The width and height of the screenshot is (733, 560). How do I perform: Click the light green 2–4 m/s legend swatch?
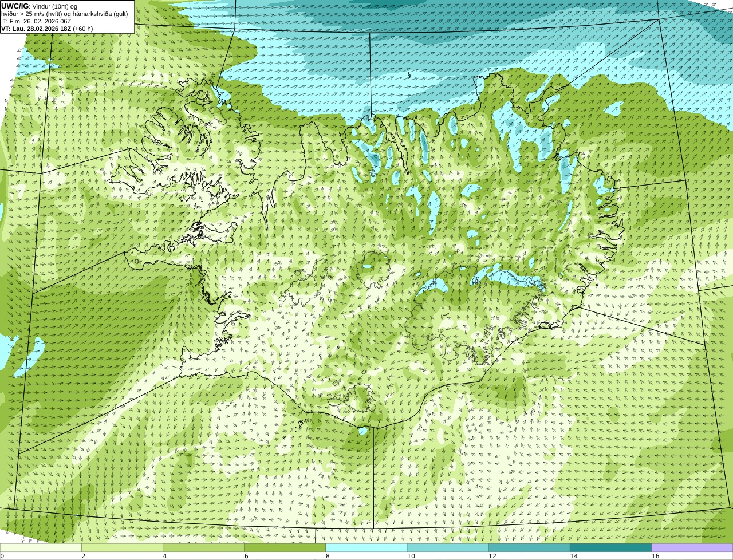pos(122,547)
